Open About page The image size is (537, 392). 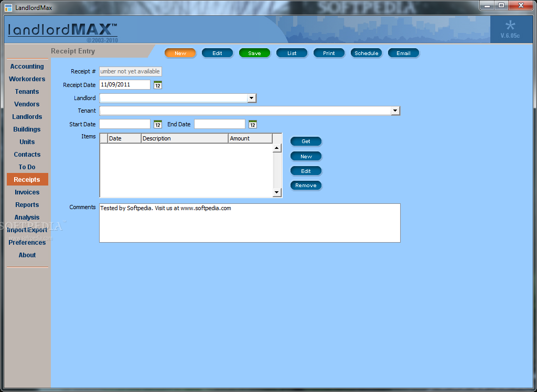click(x=27, y=255)
